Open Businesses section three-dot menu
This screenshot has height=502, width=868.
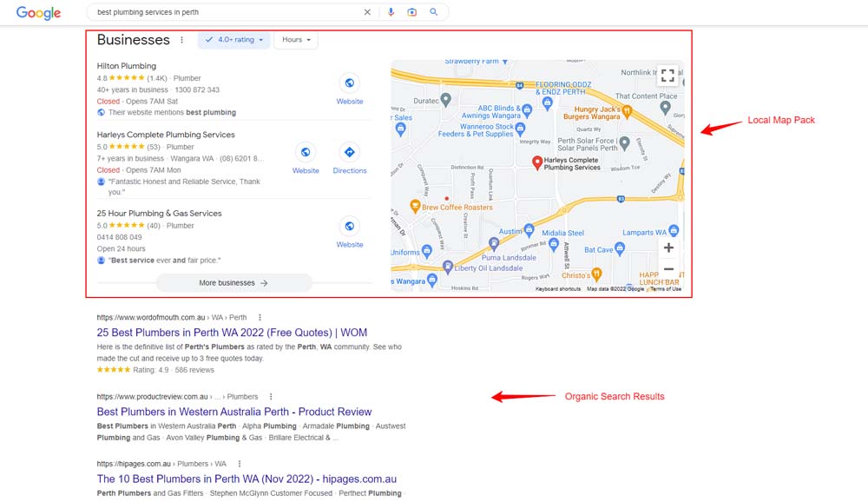(181, 40)
